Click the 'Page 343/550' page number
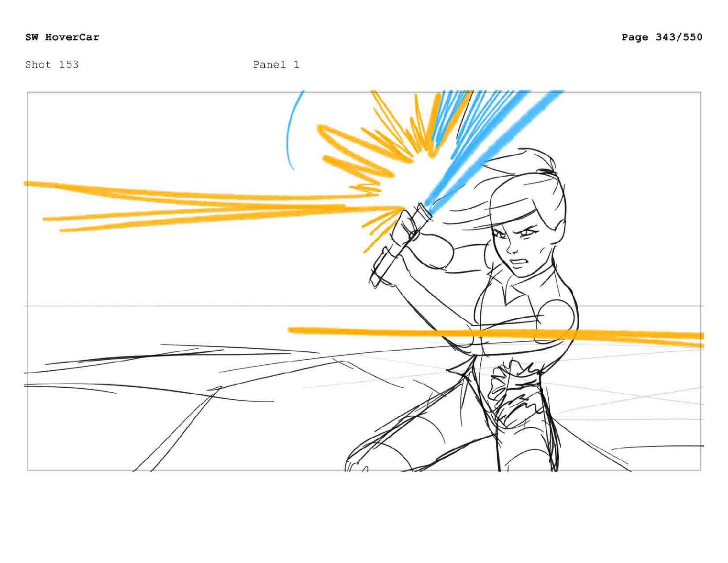Image resolution: width=728 pixels, height=563 pixels. point(662,37)
